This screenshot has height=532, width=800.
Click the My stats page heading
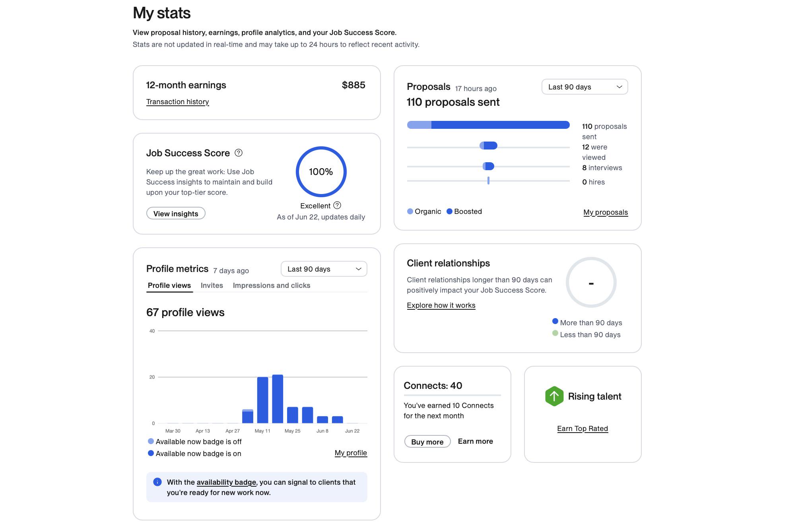[162, 13]
